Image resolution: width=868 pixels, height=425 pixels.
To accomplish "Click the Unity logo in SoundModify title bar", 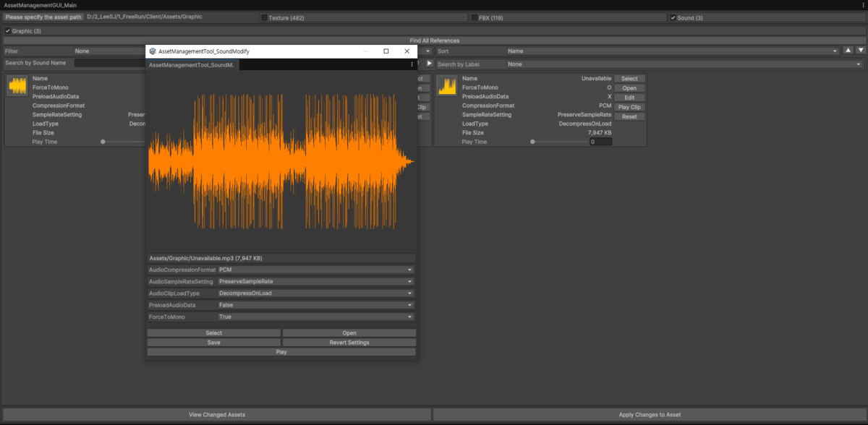I will click(x=153, y=52).
